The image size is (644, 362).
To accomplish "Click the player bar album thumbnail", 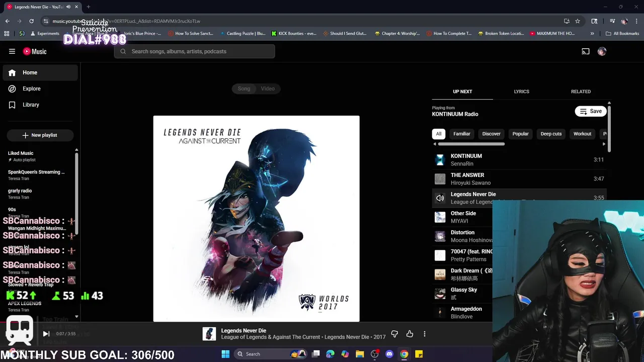I will coord(209,334).
